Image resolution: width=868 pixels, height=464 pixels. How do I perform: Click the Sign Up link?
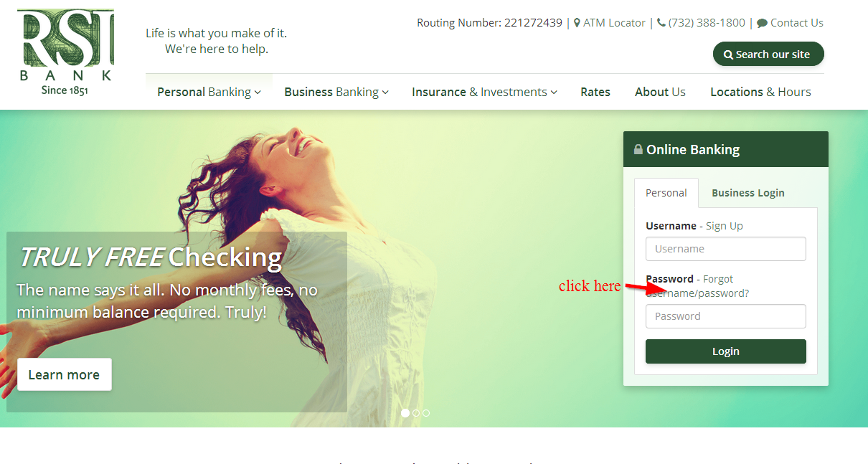pos(725,226)
